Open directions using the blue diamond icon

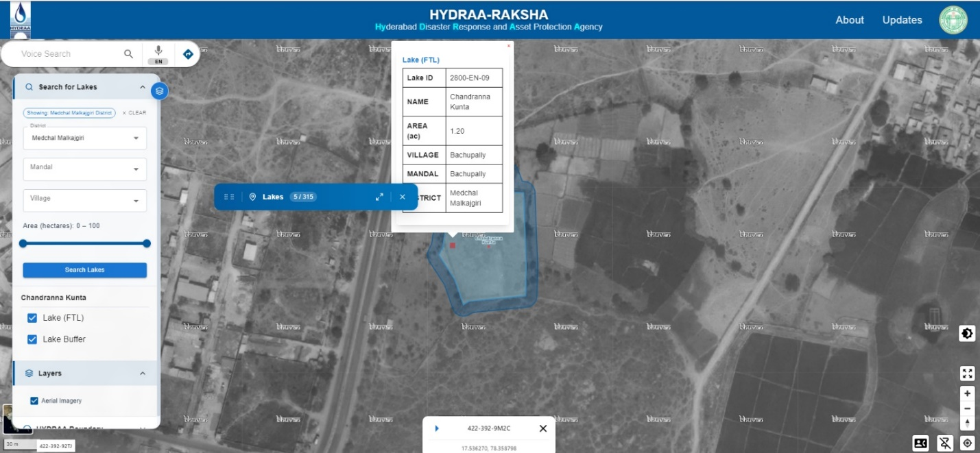188,54
